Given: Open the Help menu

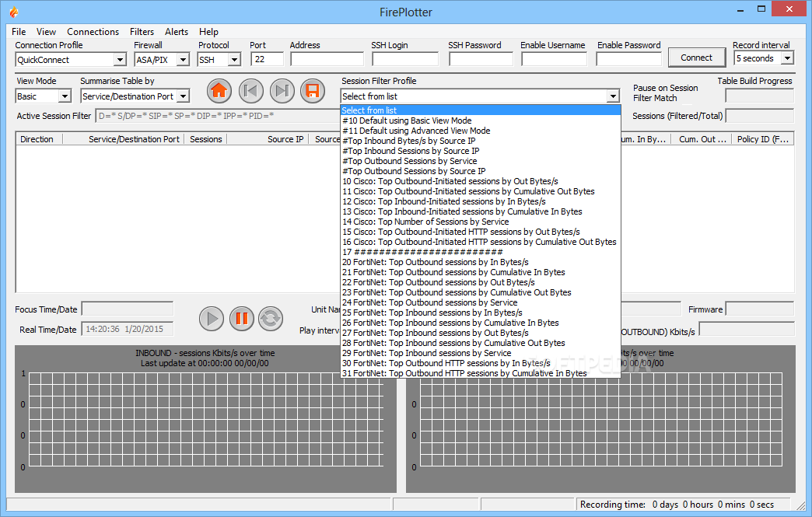Looking at the screenshot, I should coord(208,32).
